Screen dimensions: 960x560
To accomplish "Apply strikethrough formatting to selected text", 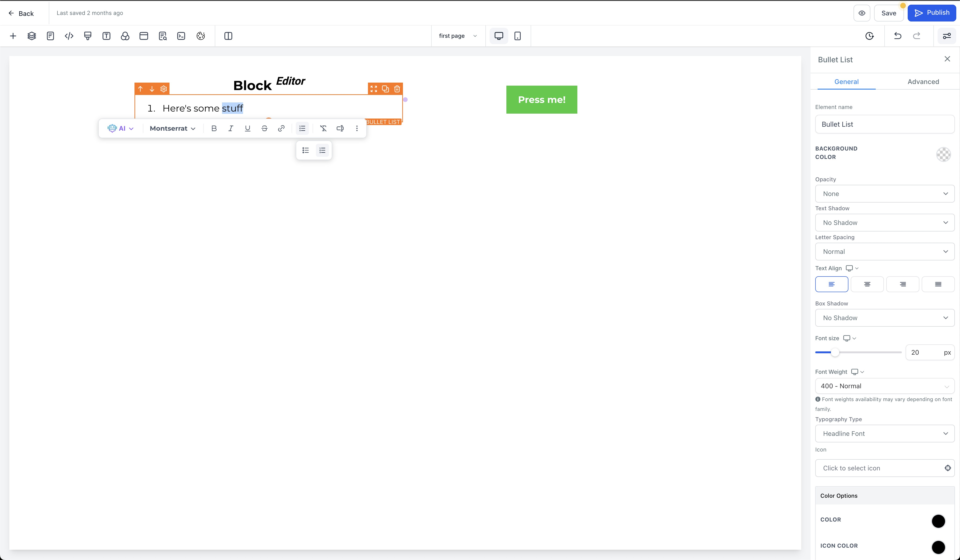I will (264, 128).
